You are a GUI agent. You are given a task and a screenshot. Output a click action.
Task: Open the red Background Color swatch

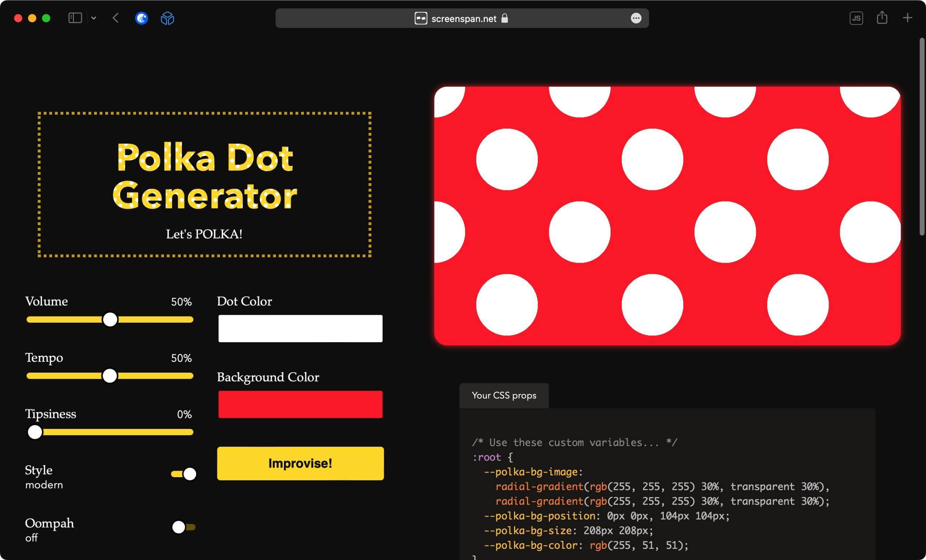300,404
